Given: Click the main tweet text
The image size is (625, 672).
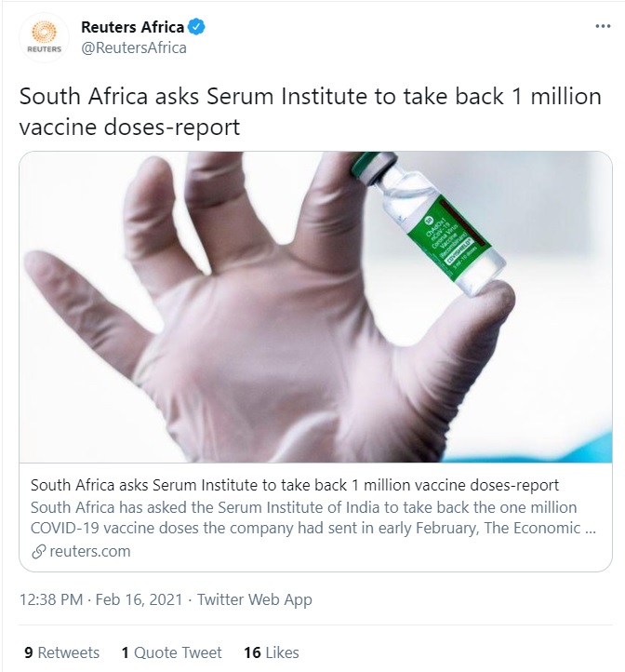Looking at the screenshot, I should pyautogui.click(x=310, y=112).
